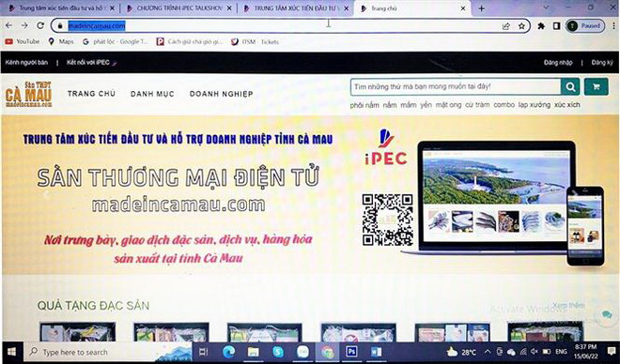Open the ITSM Tickets bookmark
The image size is (620, 364).
pos(255,41)
